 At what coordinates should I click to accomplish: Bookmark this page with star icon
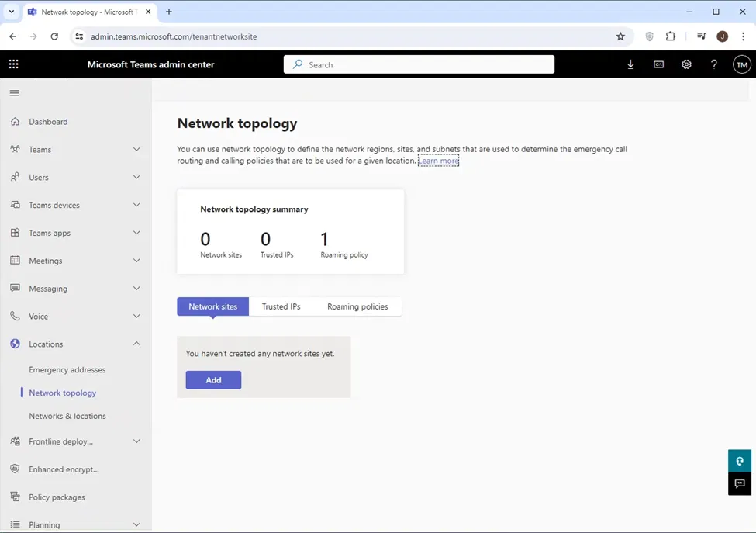(x=620, y=36)
